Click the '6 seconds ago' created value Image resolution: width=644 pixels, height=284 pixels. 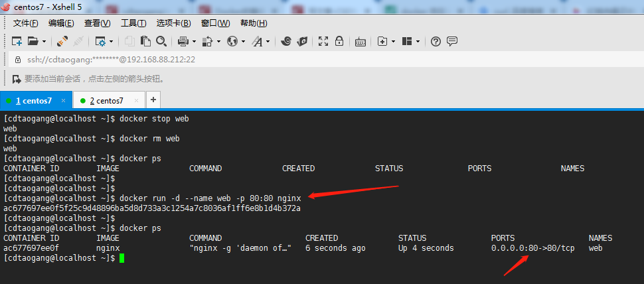pos(335,248)
